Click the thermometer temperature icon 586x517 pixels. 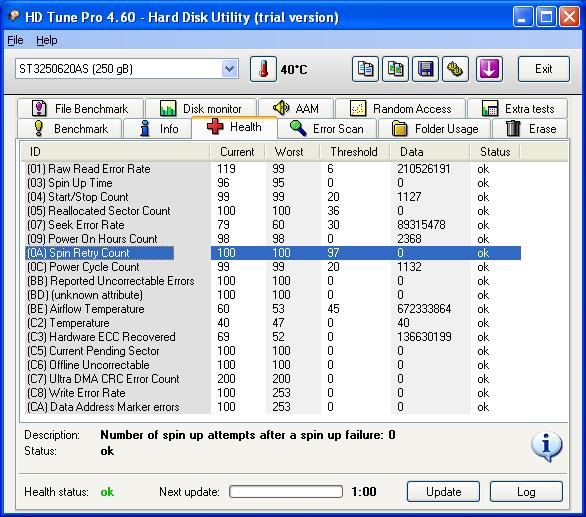(263, 69)
